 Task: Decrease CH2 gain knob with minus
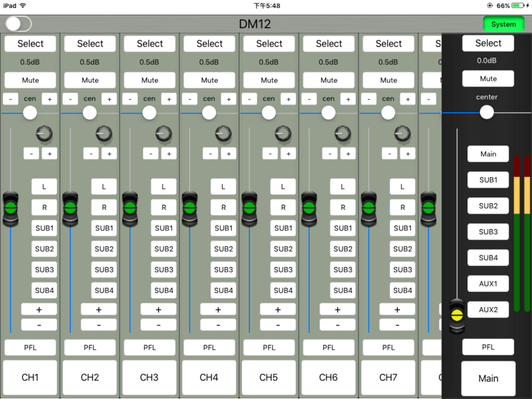tap(91, 154)
